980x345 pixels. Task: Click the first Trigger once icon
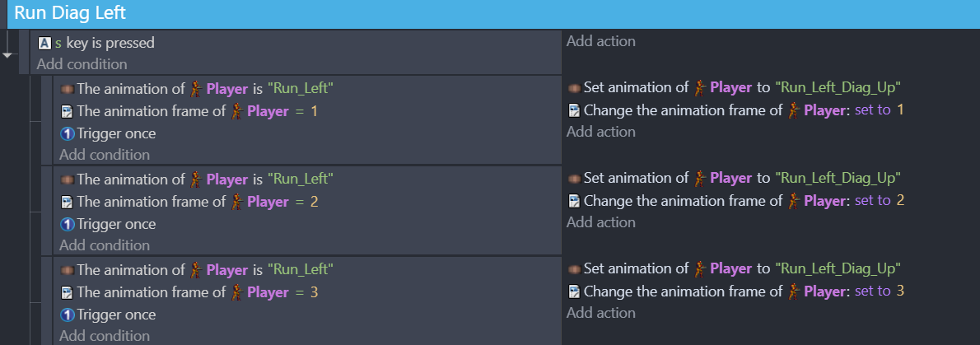[68, 133]
